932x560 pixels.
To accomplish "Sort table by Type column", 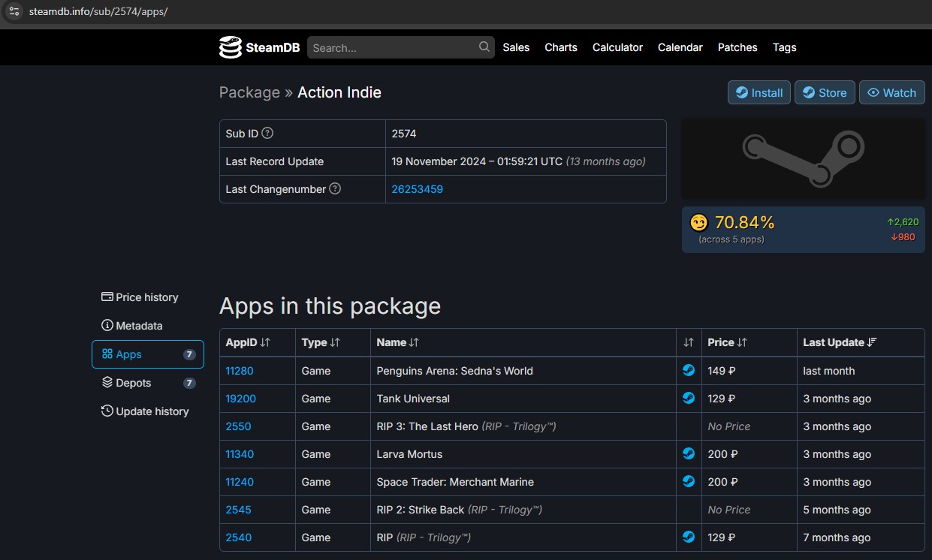I will point(321,342).
